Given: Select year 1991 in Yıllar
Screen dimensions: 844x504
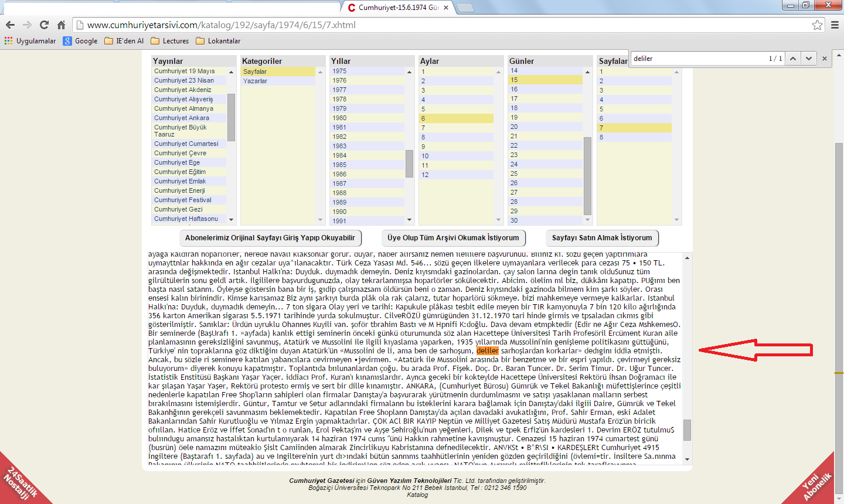Looking at the screenshot, I should pyautogui.click(x=367, y=221).
